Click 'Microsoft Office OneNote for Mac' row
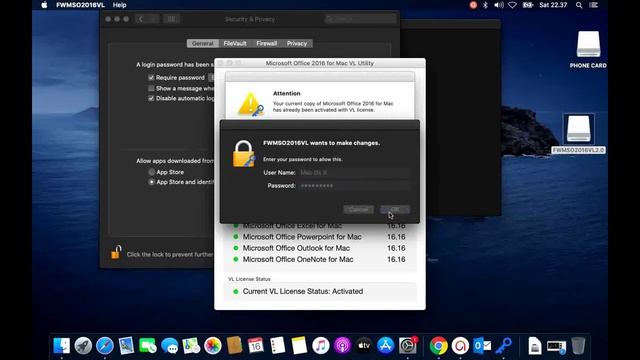 (319, 260)
